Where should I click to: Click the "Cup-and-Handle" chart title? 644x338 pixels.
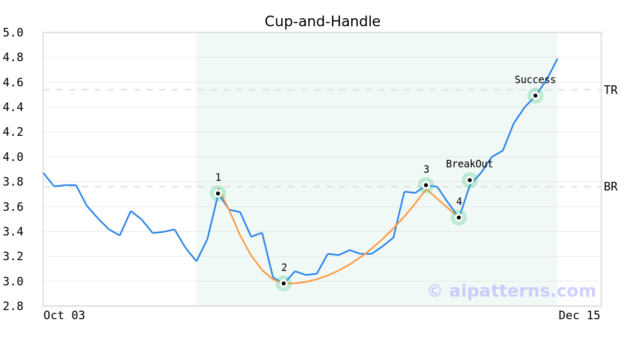pyautogui.click(x=323, y=21)
